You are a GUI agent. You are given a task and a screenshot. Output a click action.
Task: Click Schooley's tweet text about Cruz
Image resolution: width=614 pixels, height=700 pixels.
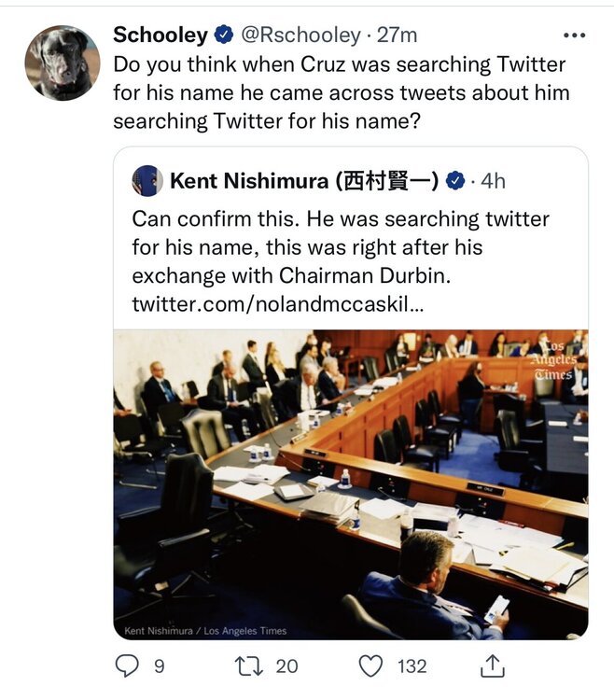point(341,93)
